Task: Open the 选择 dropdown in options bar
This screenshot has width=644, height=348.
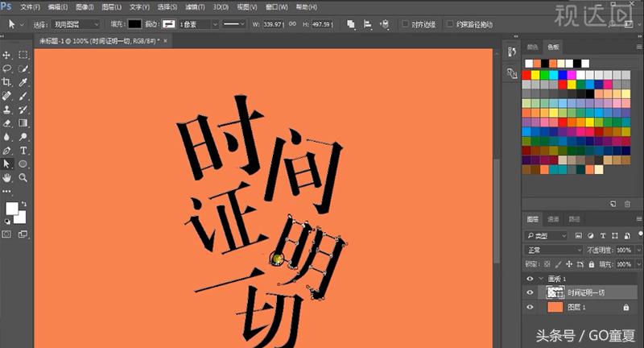Action: tap(76, 24)
